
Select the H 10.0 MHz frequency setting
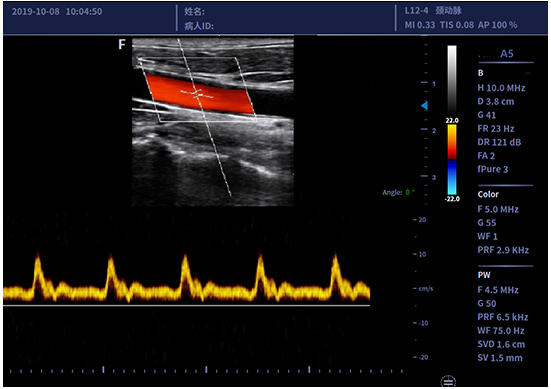[x=501, y=88]
